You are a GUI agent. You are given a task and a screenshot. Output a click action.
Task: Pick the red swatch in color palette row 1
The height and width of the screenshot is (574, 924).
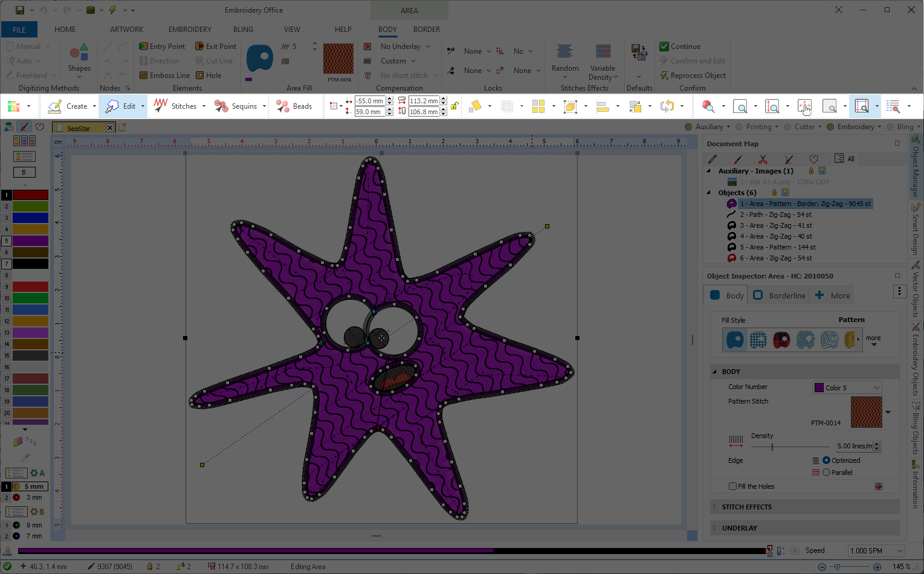coord(30,195)
